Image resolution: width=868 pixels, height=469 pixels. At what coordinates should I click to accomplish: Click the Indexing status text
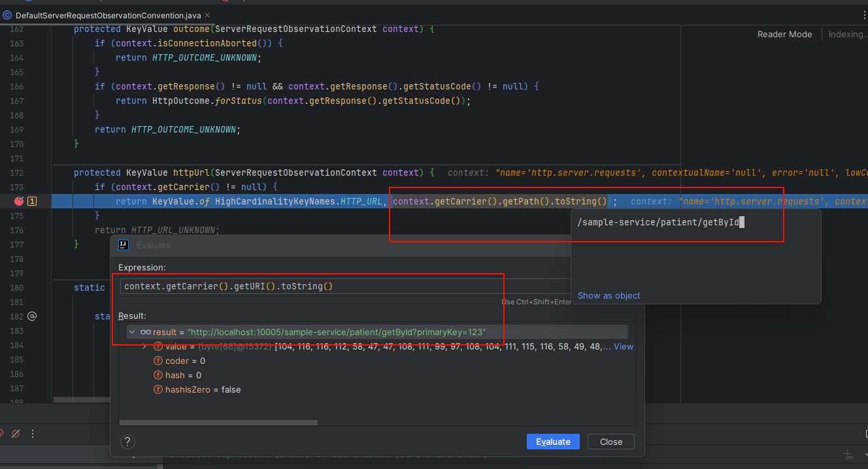coord(848,34)
